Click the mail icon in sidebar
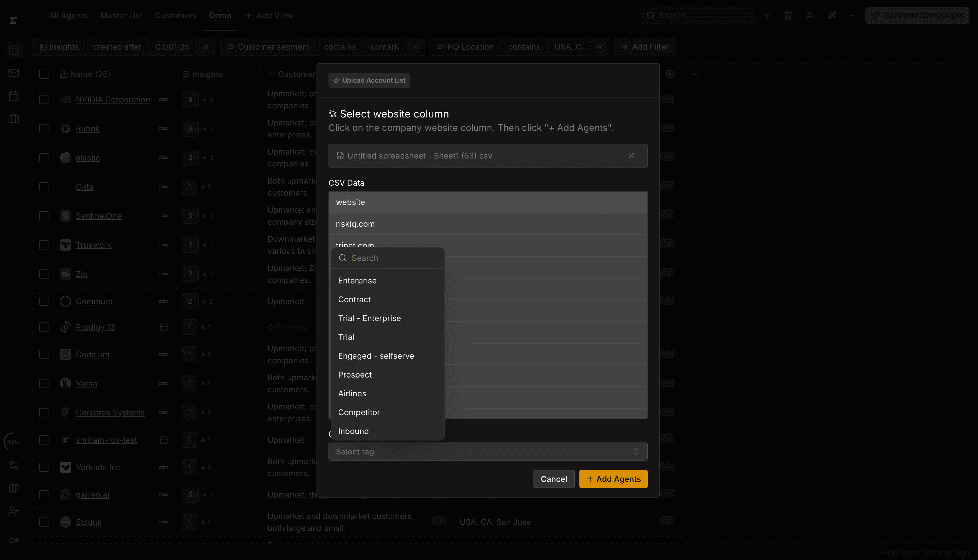This screenshot has width=978, height=560. 13,73
